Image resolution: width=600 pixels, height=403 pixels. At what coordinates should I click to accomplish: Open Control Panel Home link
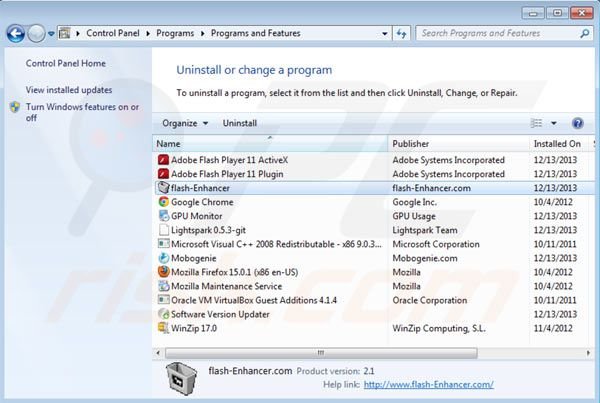(x=66, y=63)
